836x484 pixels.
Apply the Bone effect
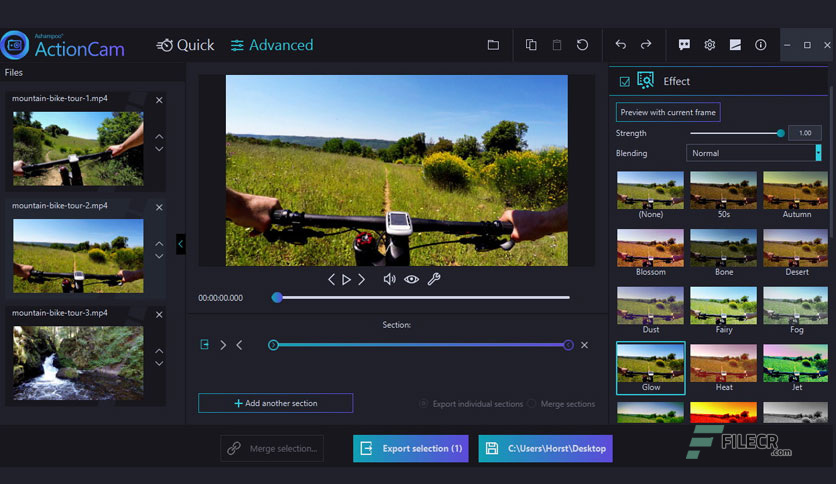[724, 252]
